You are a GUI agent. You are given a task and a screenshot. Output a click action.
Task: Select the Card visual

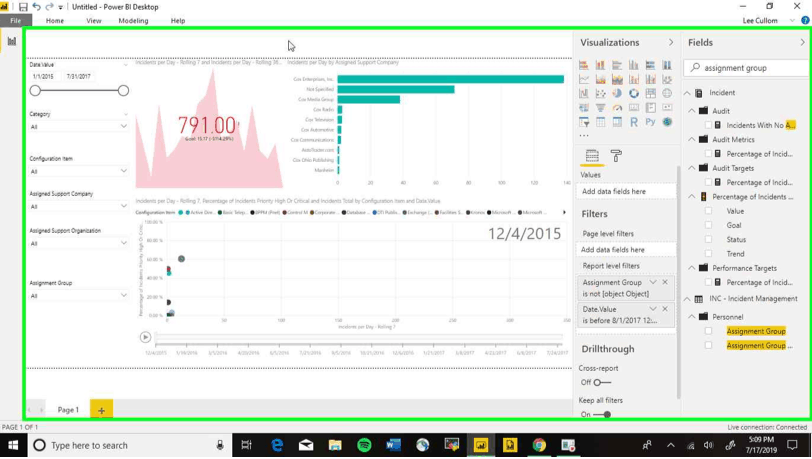[x=634, y=108]
